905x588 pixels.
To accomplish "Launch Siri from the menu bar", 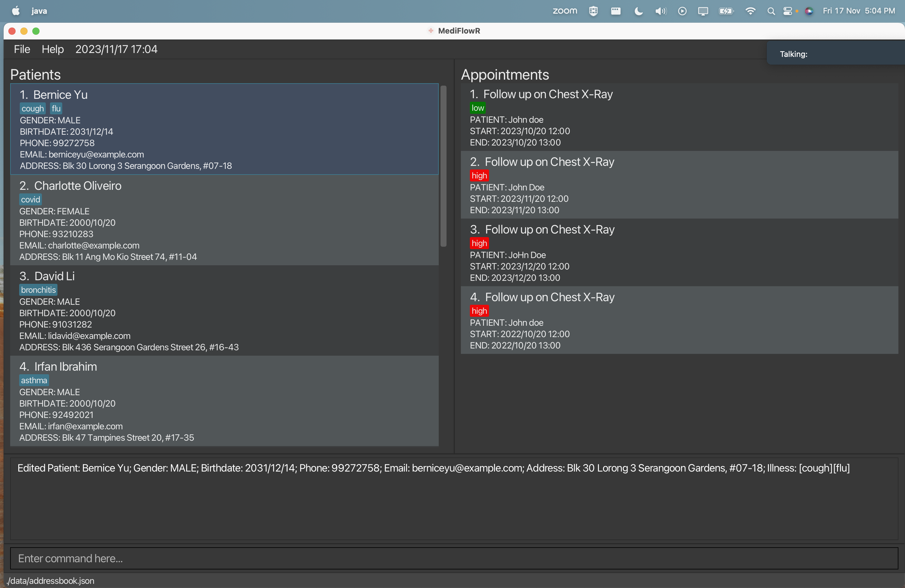I will coord(809,11).
